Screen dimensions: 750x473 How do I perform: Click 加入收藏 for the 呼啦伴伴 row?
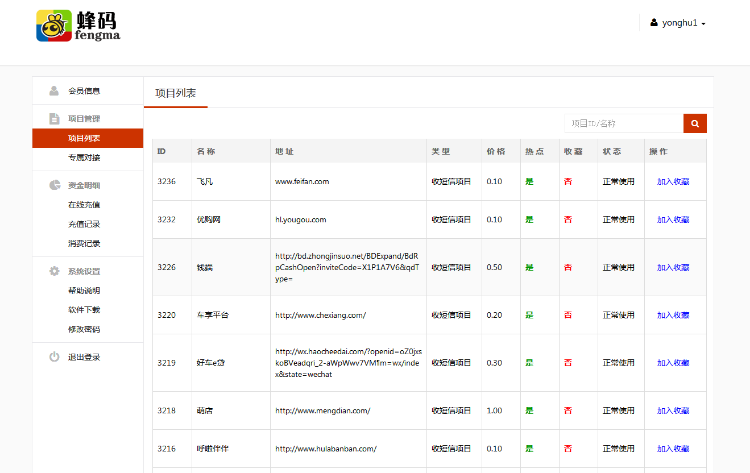pyautogui.click(x=673, y=449)
